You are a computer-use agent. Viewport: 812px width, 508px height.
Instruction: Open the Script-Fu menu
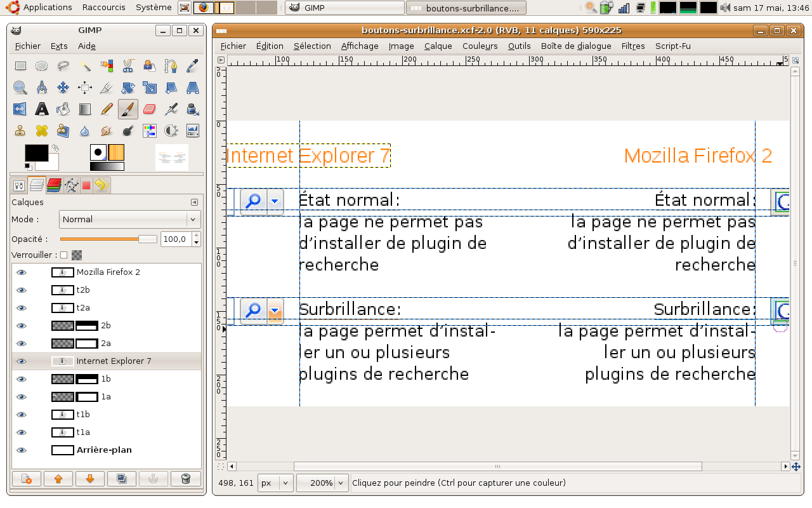[x=672, y=46]
